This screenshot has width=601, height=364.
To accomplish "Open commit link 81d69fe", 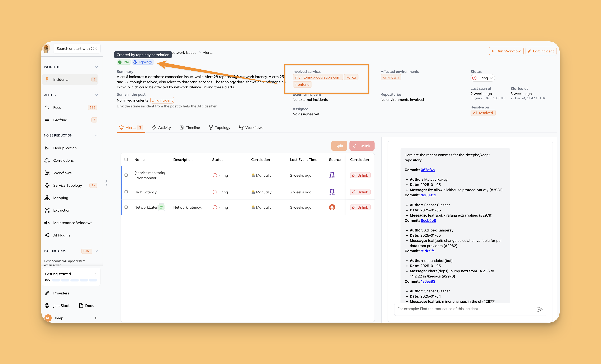I will point(428,251).
